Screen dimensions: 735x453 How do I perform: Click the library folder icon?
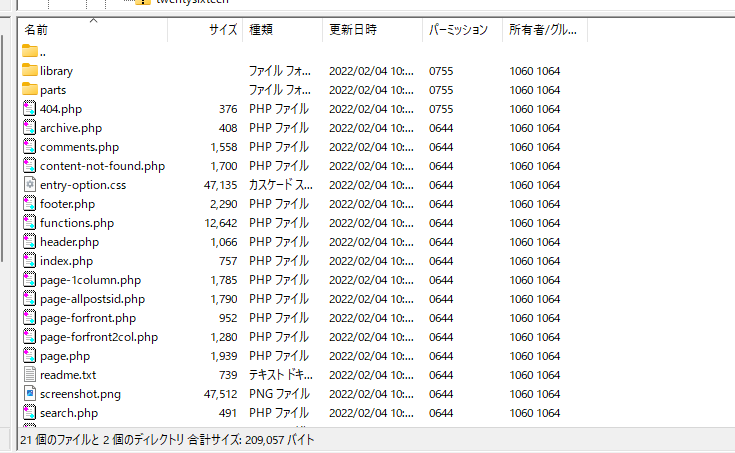pyautogui.click(x=30, y=71)
